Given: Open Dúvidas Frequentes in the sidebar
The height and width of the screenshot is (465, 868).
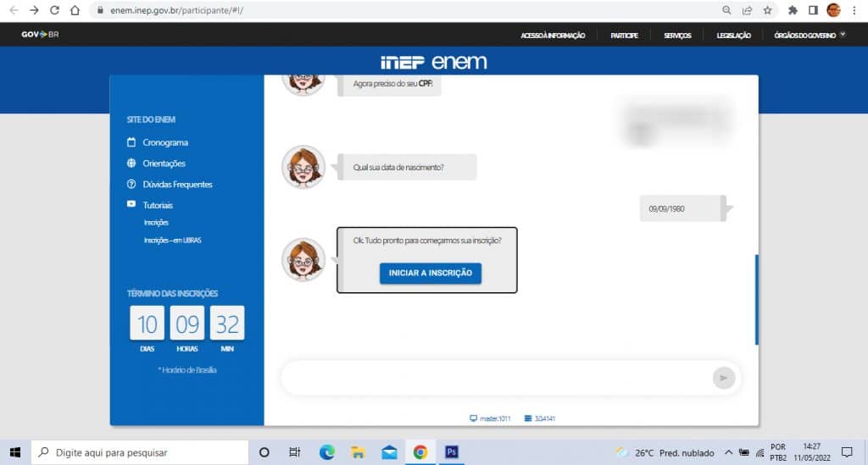Looking at the screenshot, I should point(177,185).
